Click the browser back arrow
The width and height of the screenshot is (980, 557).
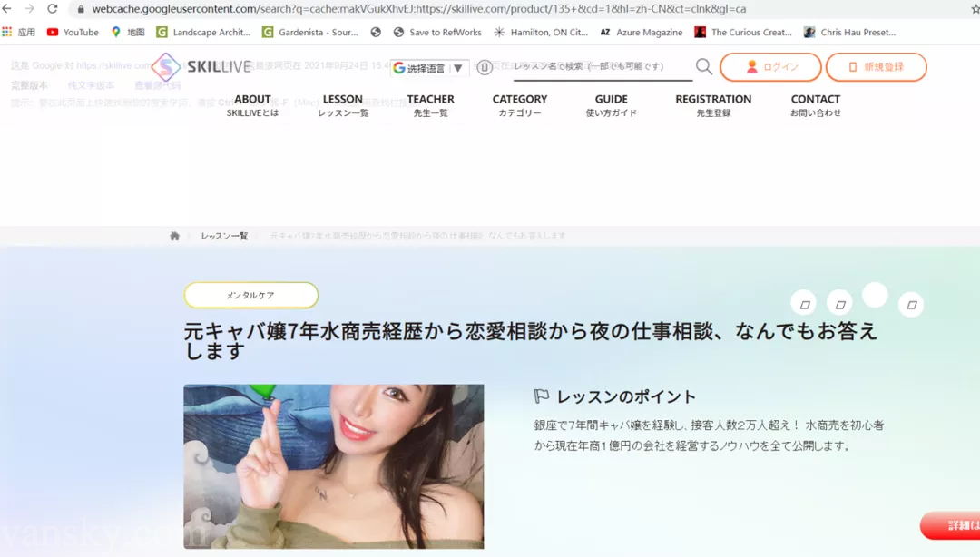tap(7, 9)
